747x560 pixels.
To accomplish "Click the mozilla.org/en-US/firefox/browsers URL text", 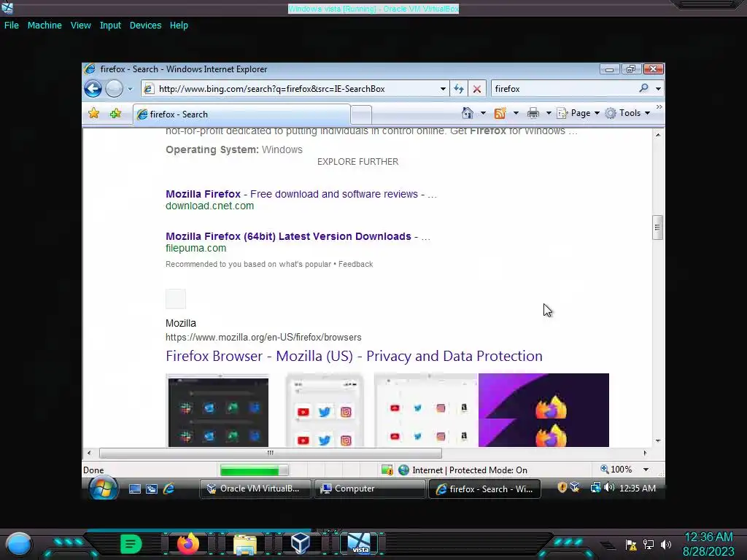I will [x=263, y=337].
